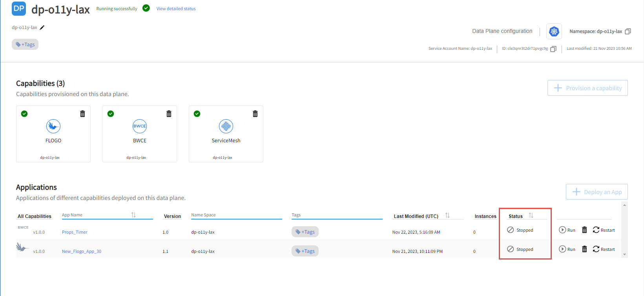Click the ServiceMesh capability icon
Viewport: 644px width, 296px height.
click(x=226, y=126)
